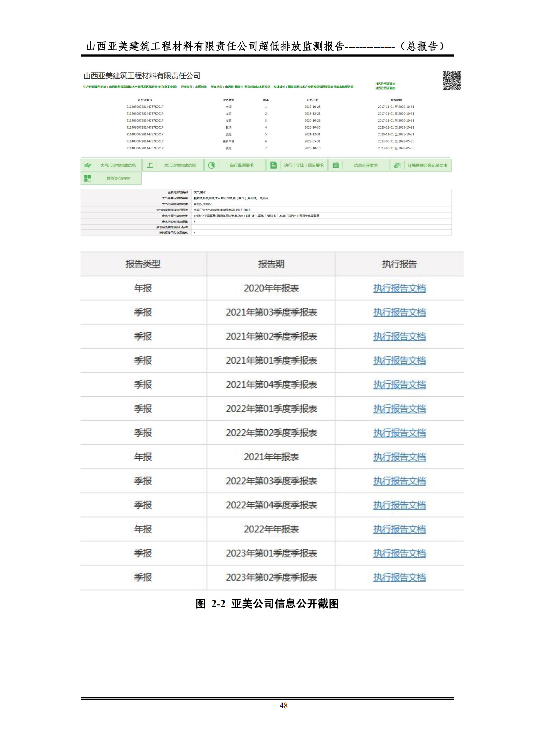Image resolution: width=535 pixels, height=756 pixels.
Task: Click the 水泥工业大气污染物排放标准GB 4915-2013 value
Action: coord(222,210)
